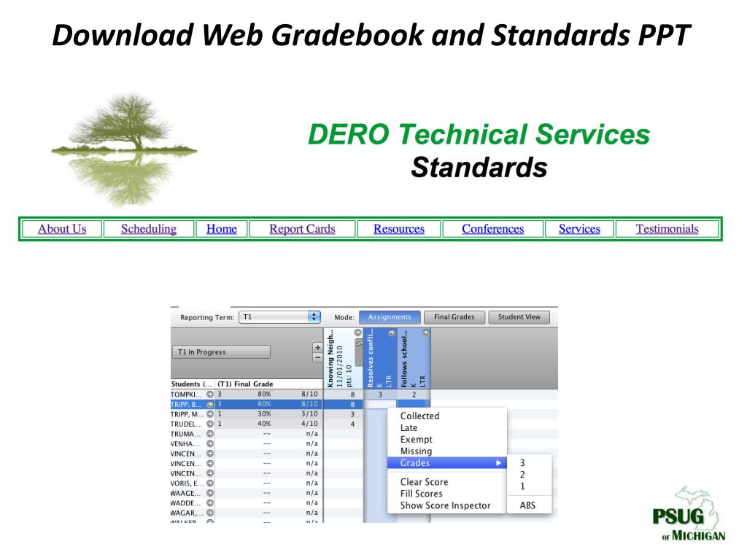Select TOMPKI score cell showing 3 under Resolves
The height and width of the screenshot is (560, 747).
click(380, 394)
